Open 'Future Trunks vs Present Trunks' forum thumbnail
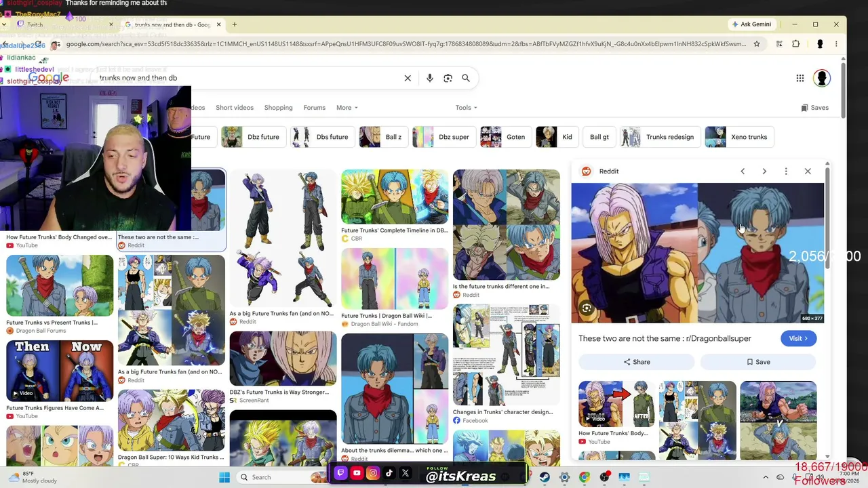 point(60,285)
